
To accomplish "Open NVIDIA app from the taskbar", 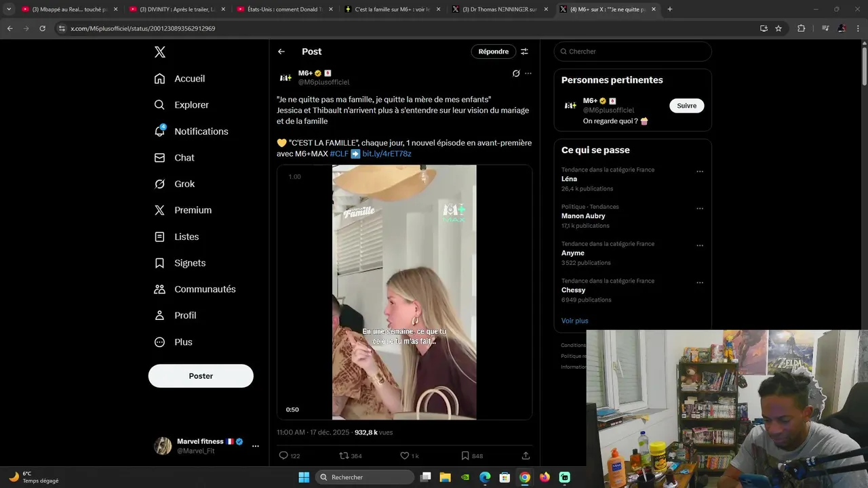I will (x=465, y=477).
